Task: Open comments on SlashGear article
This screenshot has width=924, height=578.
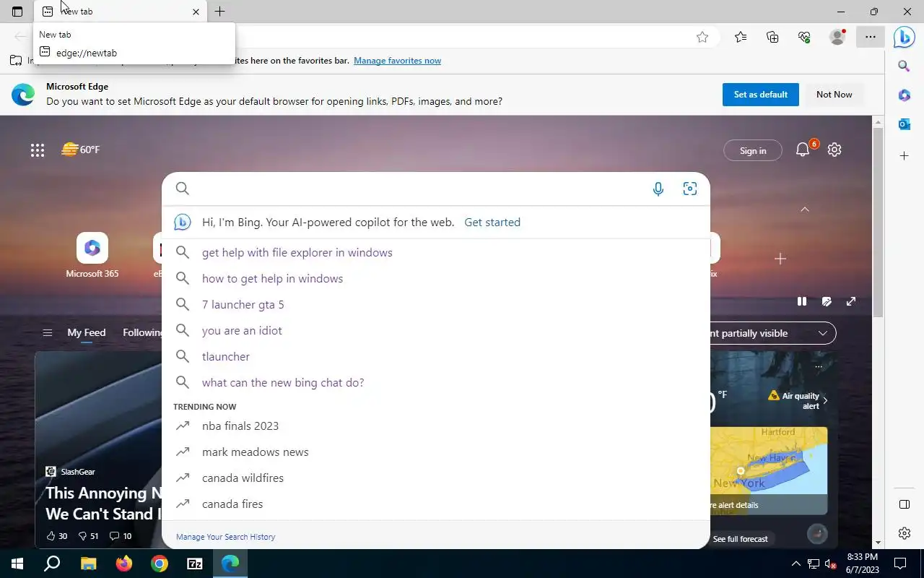Action: tap(120, 536)
